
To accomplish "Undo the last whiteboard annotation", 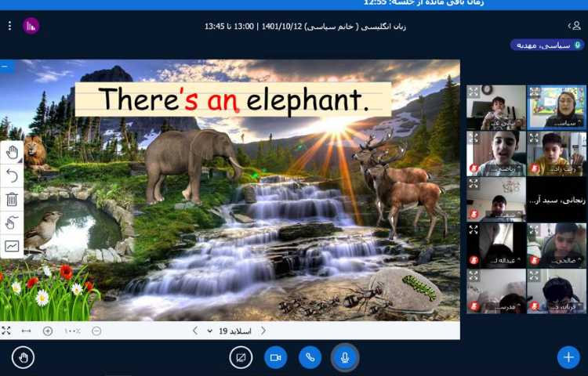I will click(12, 175).
